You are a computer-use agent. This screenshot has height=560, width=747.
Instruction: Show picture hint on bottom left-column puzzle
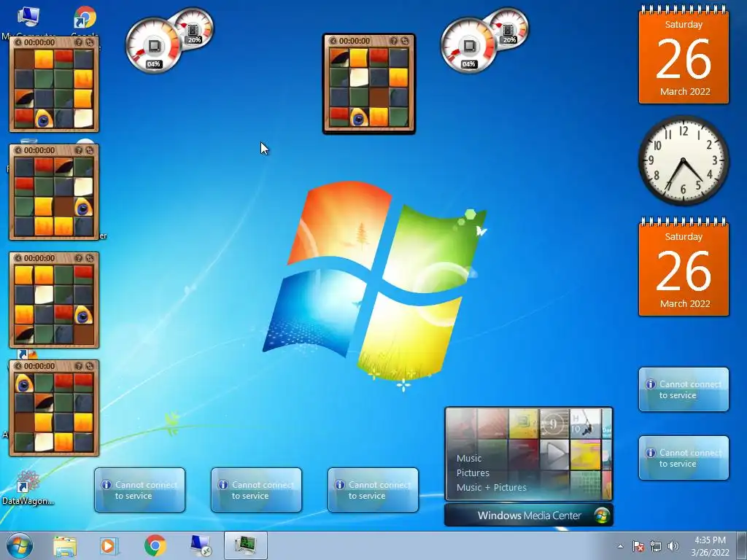[x=79, y=366]
